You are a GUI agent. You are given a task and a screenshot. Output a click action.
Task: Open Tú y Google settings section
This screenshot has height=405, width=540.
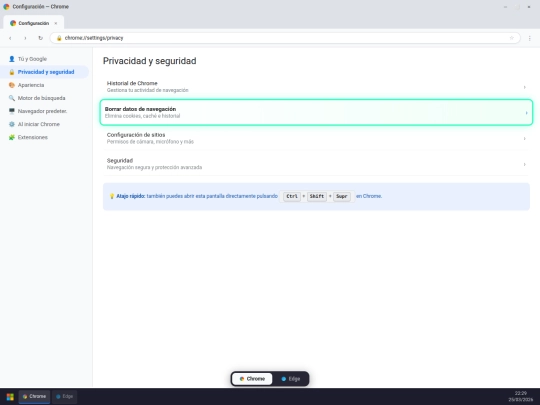pyautogui.click(x=45, y=59)
